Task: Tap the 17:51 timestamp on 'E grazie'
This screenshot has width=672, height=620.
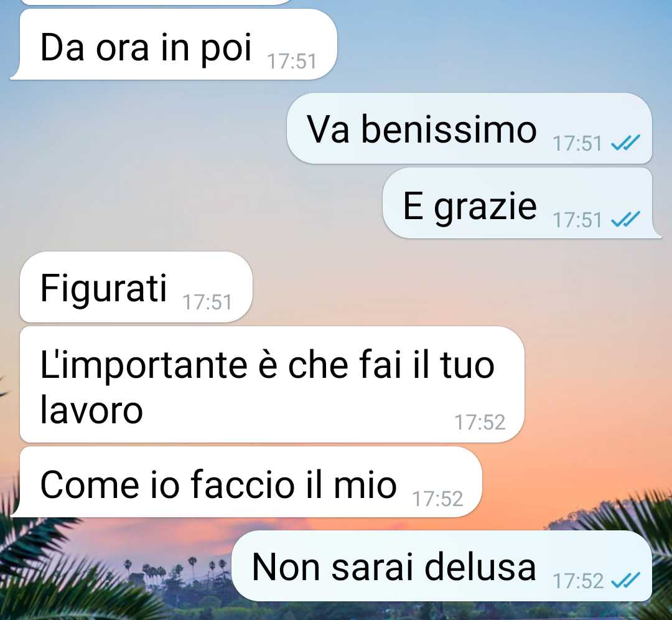Action: [x=577, y=220]
